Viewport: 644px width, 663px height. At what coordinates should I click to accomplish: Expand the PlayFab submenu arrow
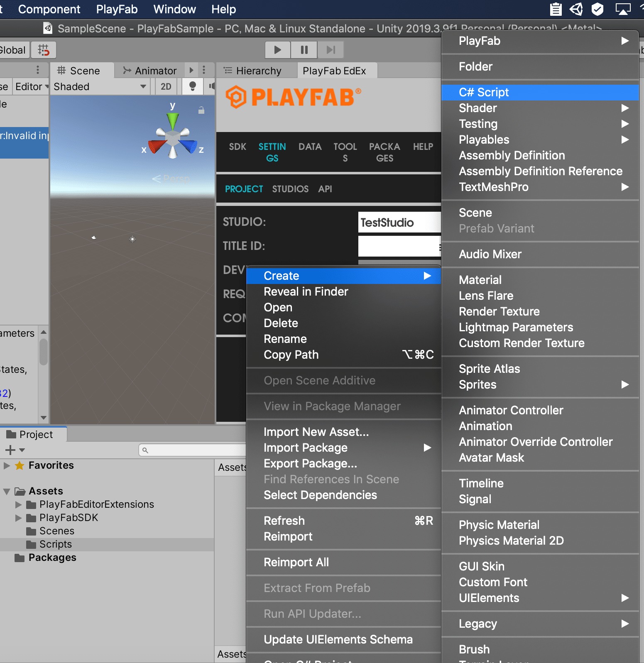click(x=624, y=41)
